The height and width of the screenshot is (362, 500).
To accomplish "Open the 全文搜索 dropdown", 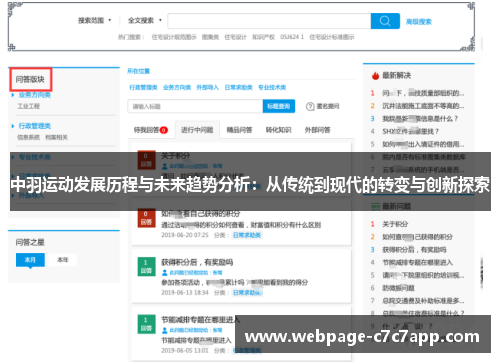I will click(145, 21).
